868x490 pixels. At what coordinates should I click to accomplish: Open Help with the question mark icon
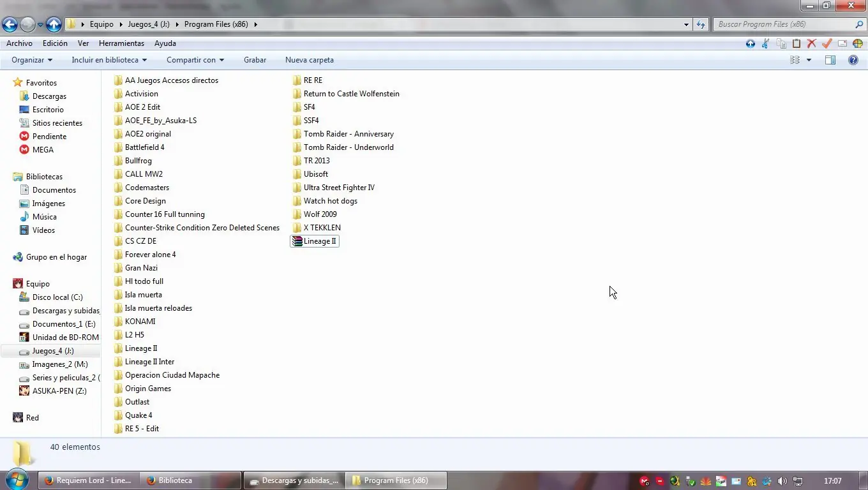pyautogui.click(x=853, y=60)
